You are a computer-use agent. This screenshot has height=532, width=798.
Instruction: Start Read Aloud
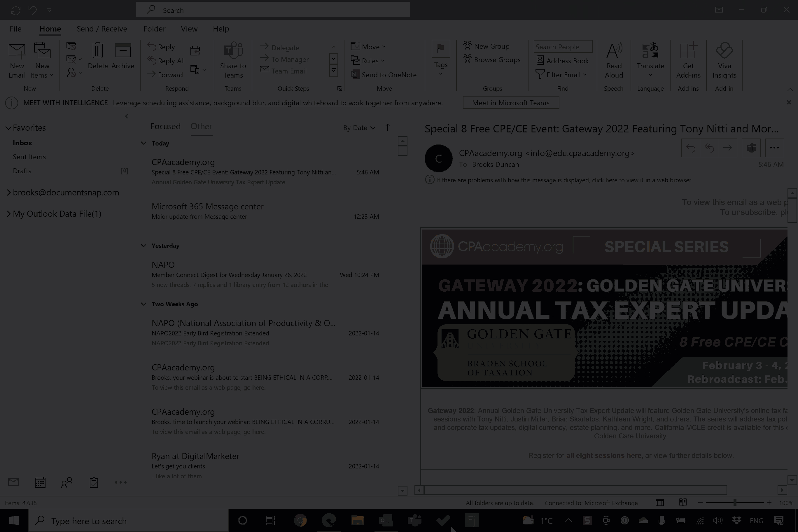pyautogui.click(x=614, y=61)
